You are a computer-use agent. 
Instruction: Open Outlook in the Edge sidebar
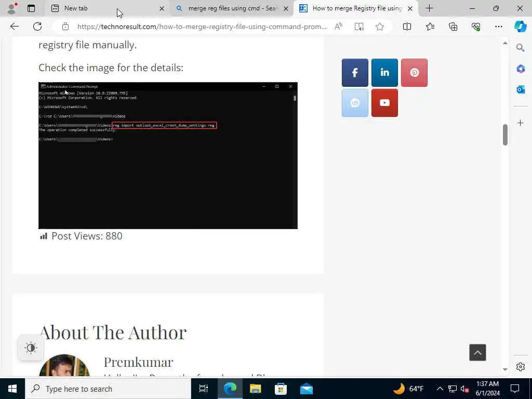[x=521, y=89]
